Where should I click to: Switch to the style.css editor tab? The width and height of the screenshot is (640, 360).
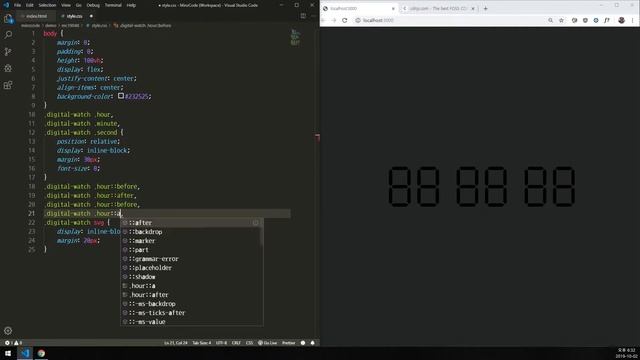point(75,16)
